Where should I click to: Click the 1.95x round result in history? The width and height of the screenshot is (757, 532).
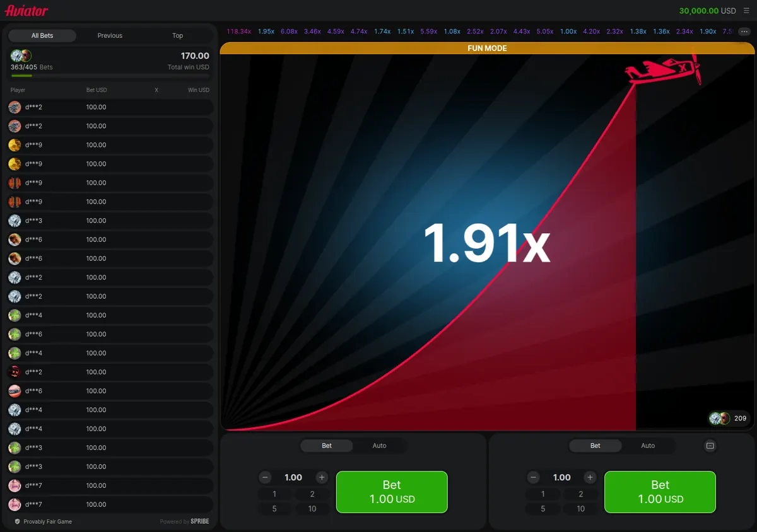point(266,31)
